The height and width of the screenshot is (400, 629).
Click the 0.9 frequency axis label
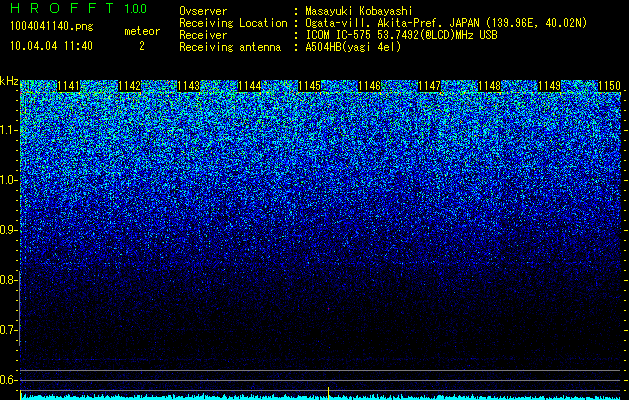8,230
